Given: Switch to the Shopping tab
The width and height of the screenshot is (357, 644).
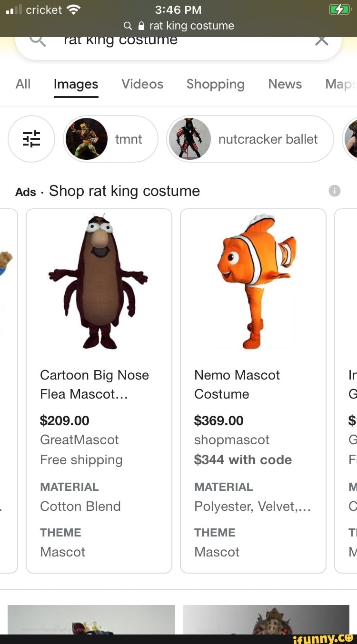Looking at the screenshot, I should tap(215, 84).
